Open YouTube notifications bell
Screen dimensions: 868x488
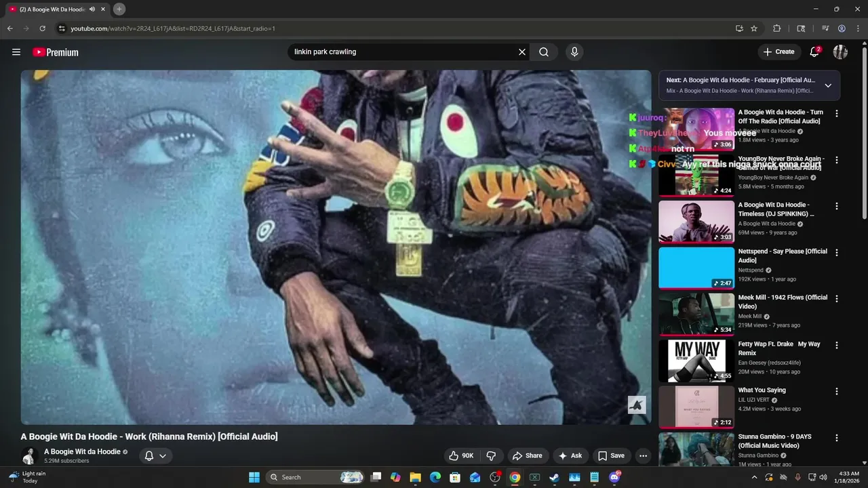815,52
